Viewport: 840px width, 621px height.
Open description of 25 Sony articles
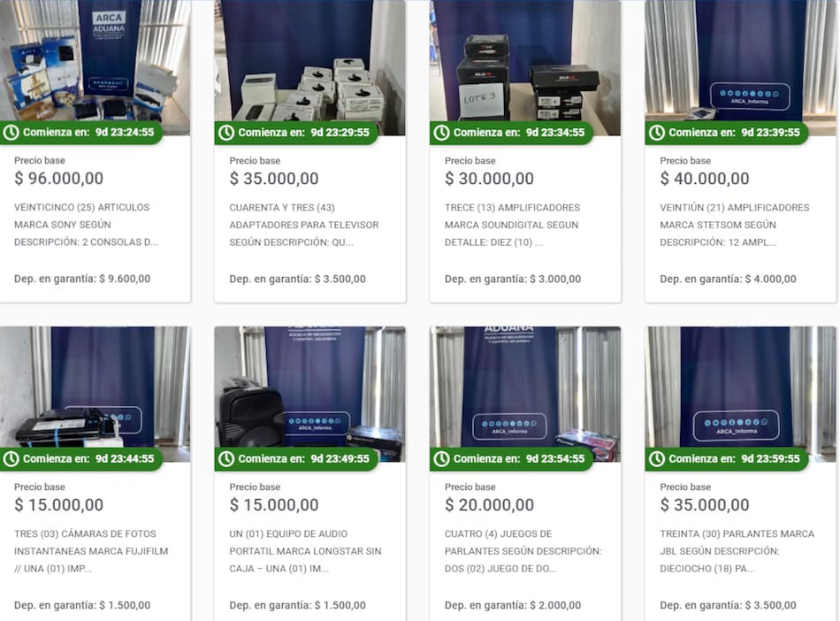pyautogui.click(x=87, y=225)
